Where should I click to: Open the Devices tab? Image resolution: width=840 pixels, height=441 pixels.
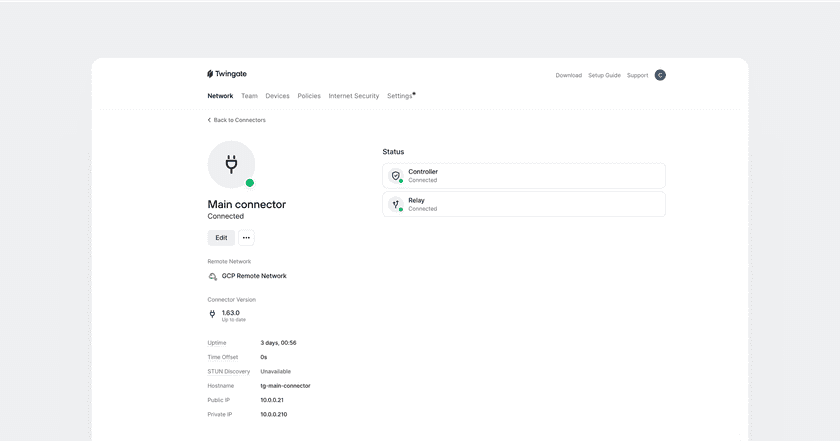277,96
